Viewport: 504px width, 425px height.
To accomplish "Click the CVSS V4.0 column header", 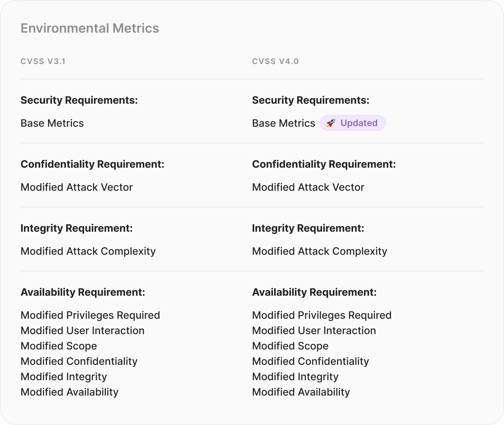I will [x=275, y=61].
